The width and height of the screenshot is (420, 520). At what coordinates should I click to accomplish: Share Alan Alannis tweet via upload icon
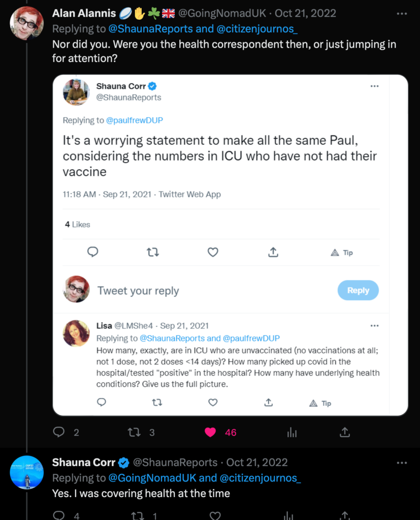click(345, 432)
